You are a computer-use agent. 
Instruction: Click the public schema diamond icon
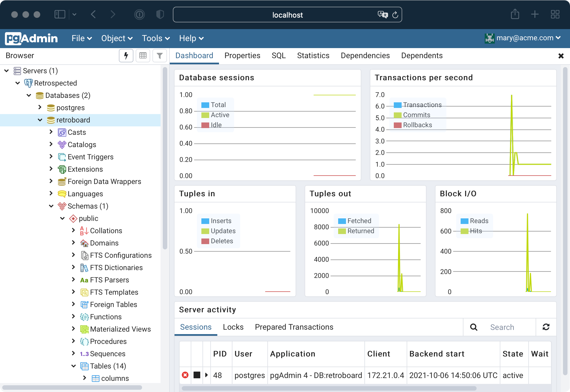(73, 218)
